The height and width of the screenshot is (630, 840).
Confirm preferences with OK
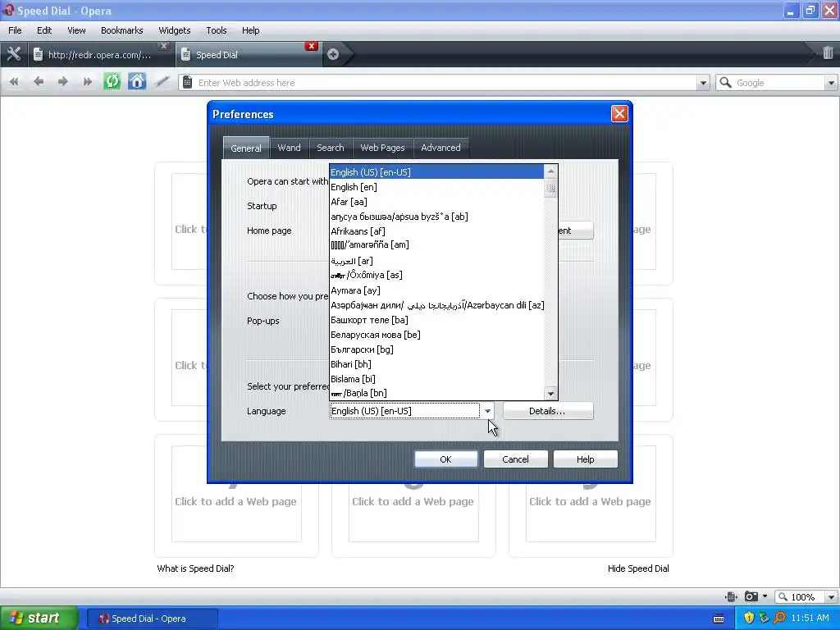pos(445,459)
